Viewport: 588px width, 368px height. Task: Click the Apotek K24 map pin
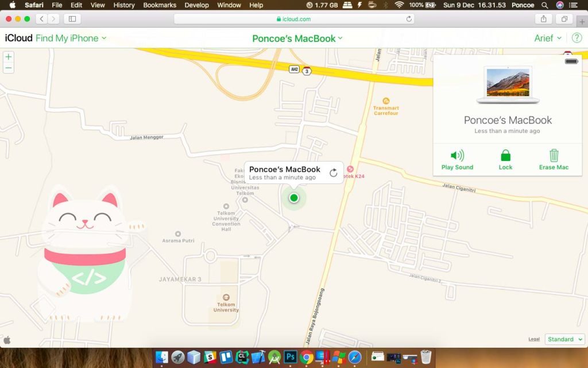point(350,169)
